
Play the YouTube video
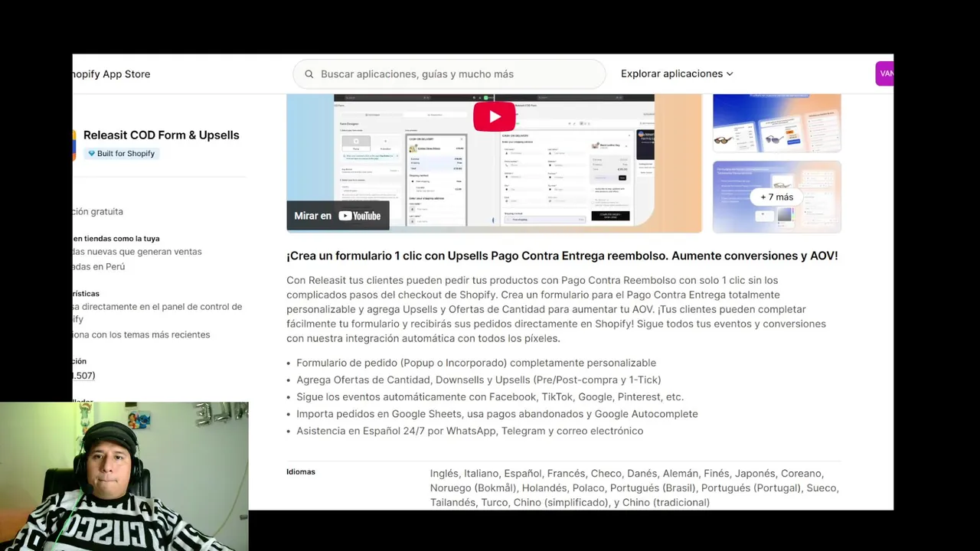click(494, 116)
